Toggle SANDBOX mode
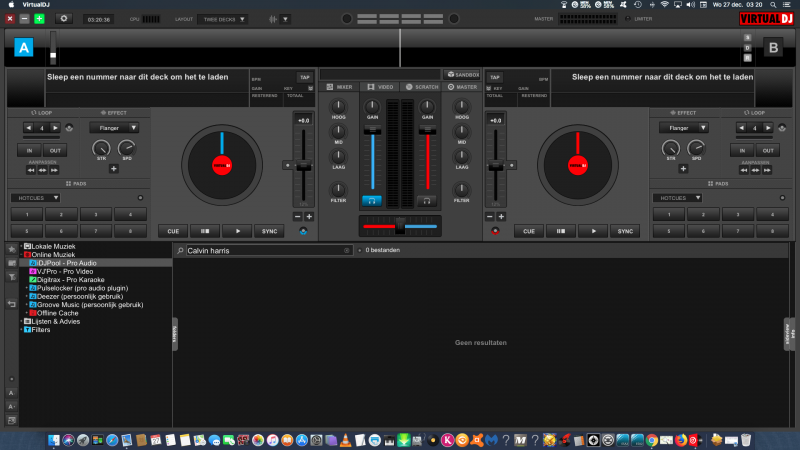The height and width of the screenshot is (450, 800). click(x=463, y=74)
